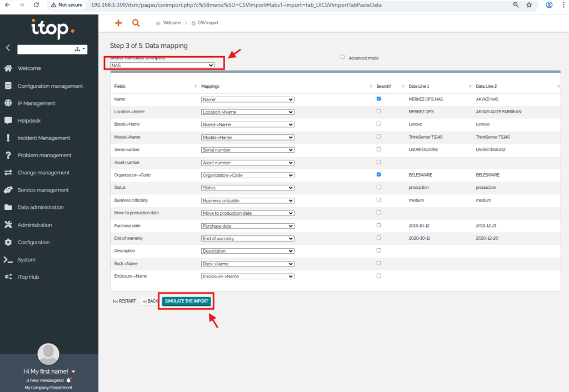Check the Search box for Serial number
569x392 pixels.
[x=378, y=149]
